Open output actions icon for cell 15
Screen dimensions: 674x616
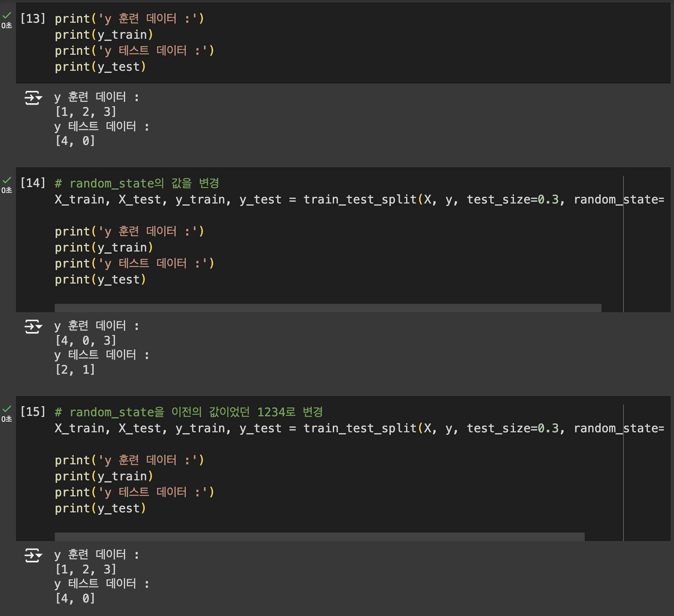pos(33,555)
